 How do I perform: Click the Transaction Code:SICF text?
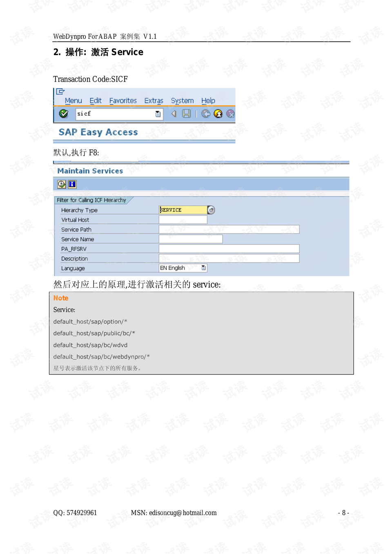[91, 79]
